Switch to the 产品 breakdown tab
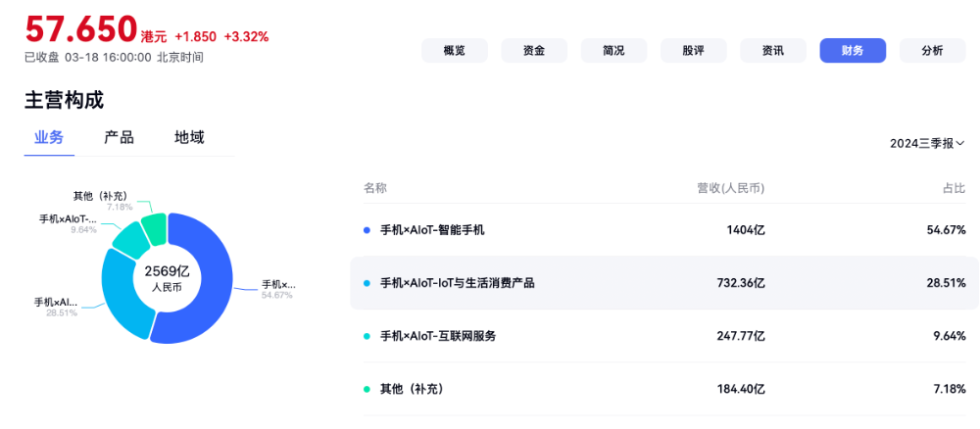Screen dimensions: 980x429 tap(119, 137)
